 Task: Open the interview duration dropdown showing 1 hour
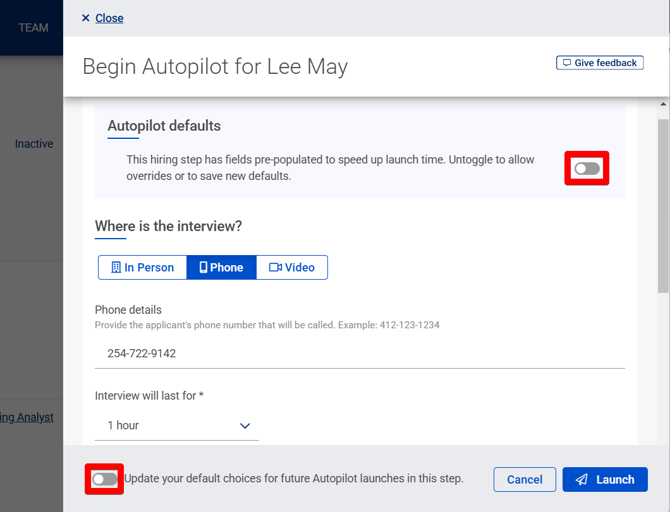[x=177, y=426]
